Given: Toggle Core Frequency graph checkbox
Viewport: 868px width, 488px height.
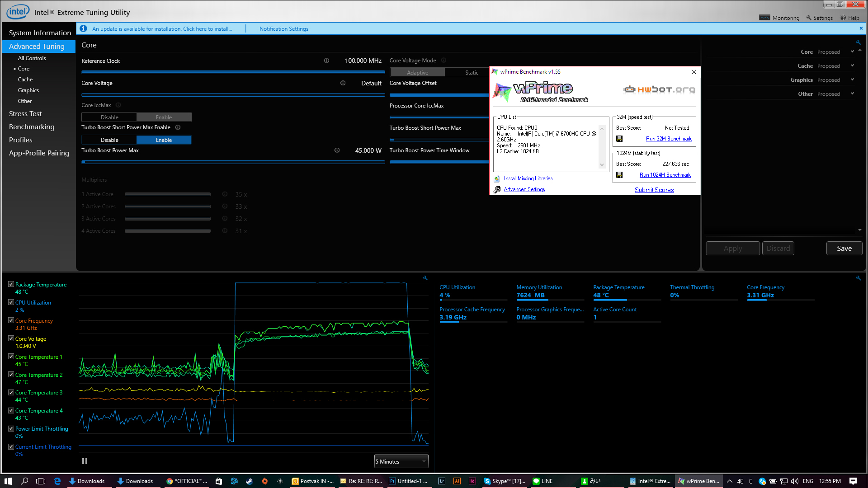Looking at the screenshot, I should (11, 320).
